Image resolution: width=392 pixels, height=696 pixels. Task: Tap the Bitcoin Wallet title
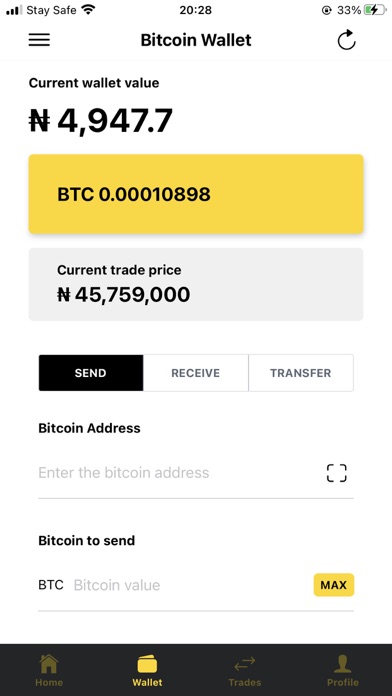tap(196, 40)
